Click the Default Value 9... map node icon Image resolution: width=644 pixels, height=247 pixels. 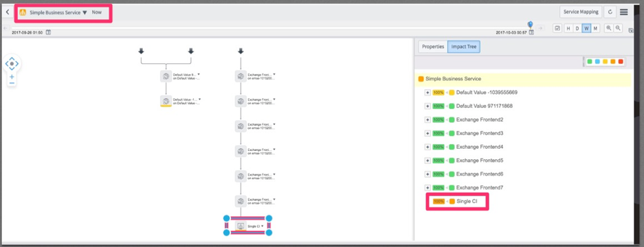tap(166, 76)
